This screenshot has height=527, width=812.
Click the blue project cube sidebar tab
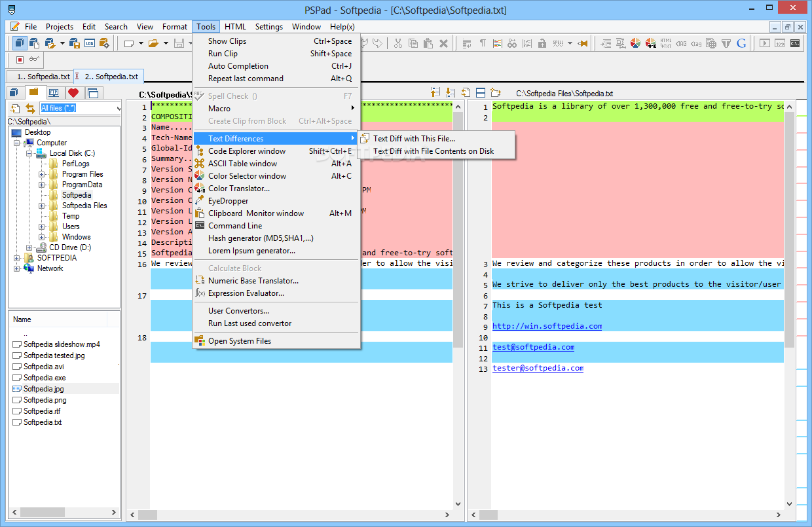(14, 92)
